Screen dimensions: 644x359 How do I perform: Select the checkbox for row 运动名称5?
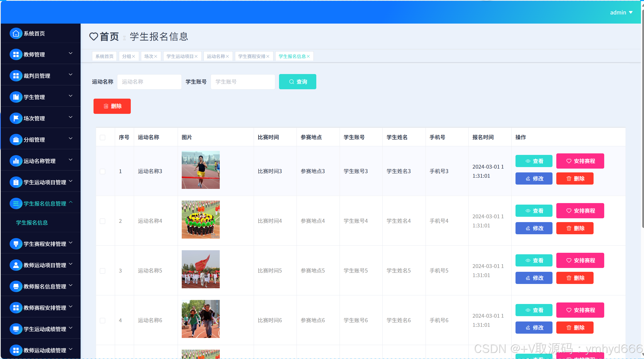(x=102, y=271)
